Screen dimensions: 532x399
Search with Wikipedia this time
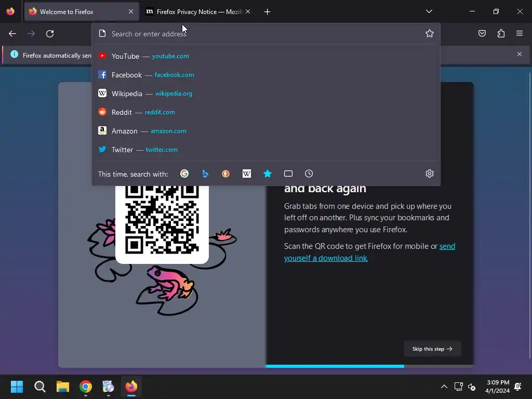(247, 174)
